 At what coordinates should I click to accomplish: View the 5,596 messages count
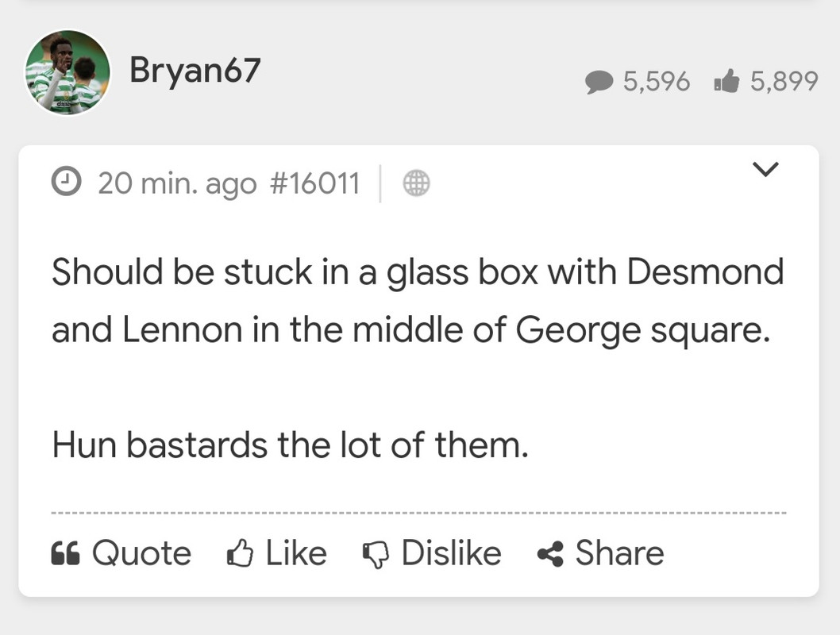(657, 81)
